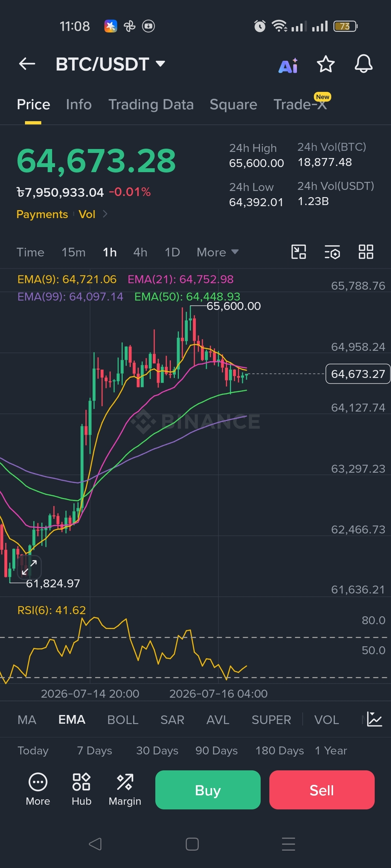The height and width of the screenshot is (868, 391).
Task: Select the 1 Year performance range
Action: [x=331, y=751]
